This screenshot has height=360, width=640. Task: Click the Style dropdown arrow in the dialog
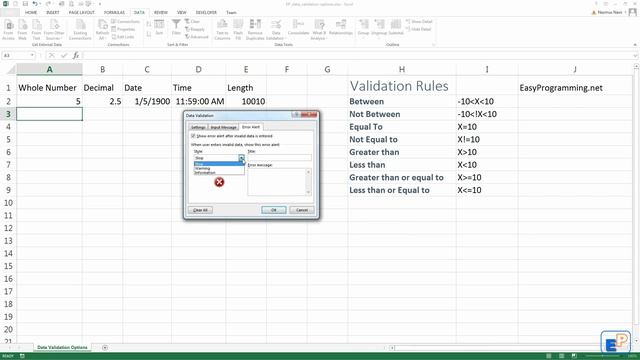(242, 158)
